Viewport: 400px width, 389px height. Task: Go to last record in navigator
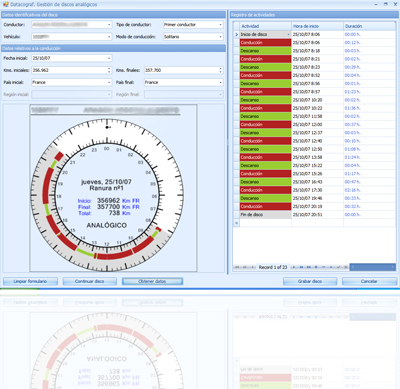tap(308, 267)
